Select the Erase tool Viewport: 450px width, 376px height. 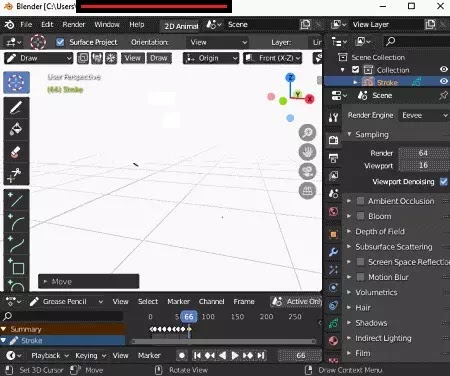click(16, 152)
